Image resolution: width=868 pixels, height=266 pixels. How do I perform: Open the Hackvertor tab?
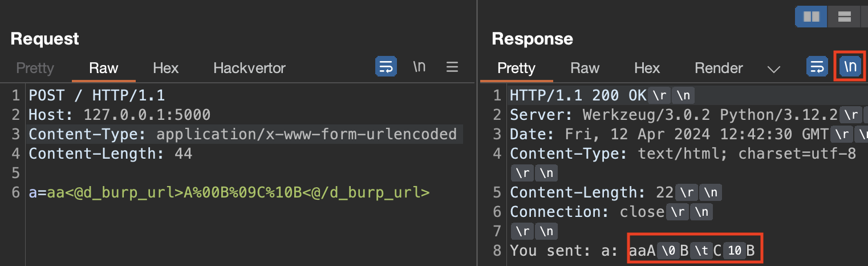point(249,68)
